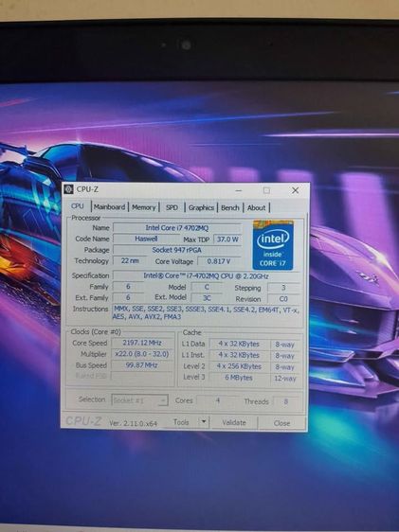Screen dimensions: 399x532
Task: Open the Socket #1 selection dropdown
Action: tap(139, 400)
